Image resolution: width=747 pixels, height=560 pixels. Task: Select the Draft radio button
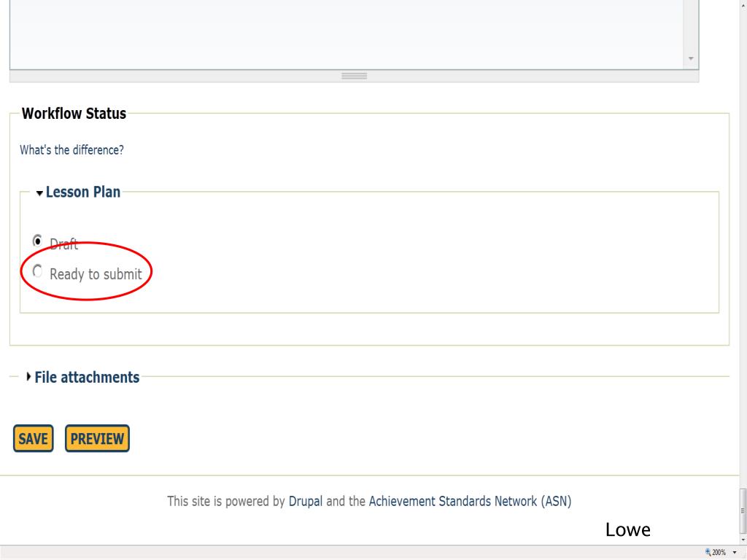[x=37, y=241]
